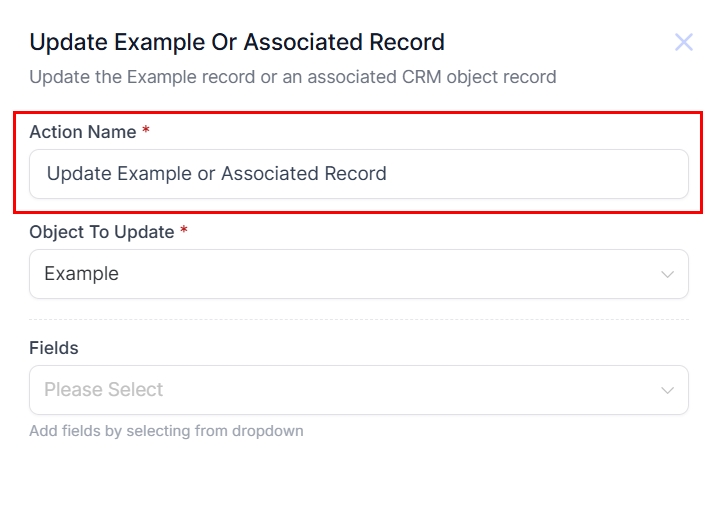Close the Update Example dialog
The height and width of the screenshot is (514, 719).
coord(684,42)
